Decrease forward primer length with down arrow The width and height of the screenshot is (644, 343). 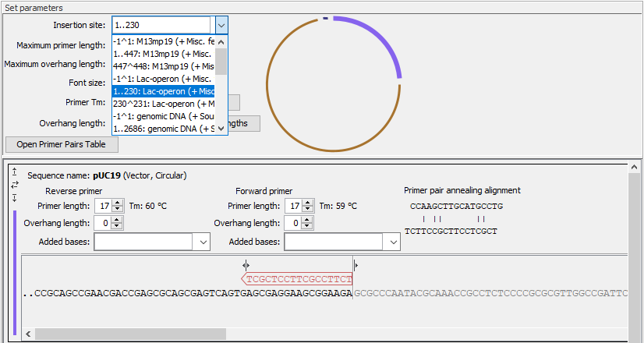tap(308, 210)
